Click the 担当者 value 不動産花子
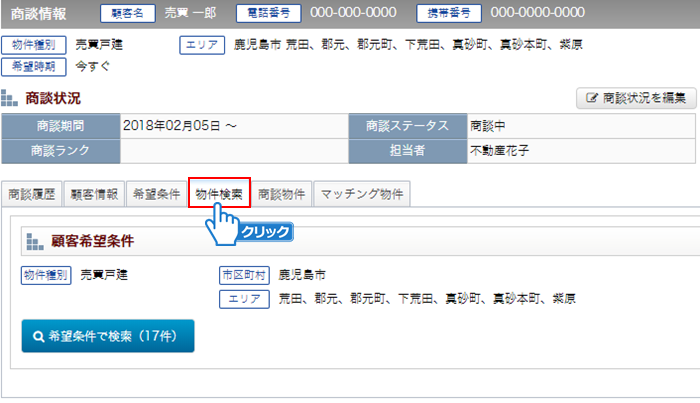This screenshot has width=700, height=403. (502, 151)
